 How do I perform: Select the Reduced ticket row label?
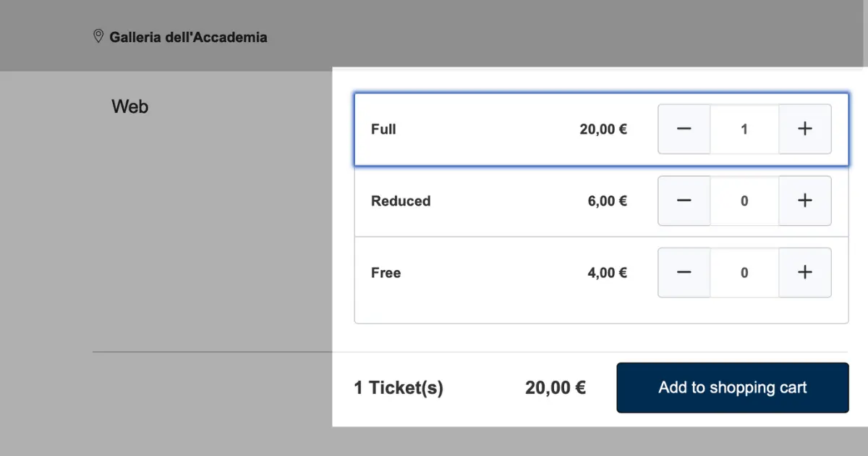[x=401, y=201]
